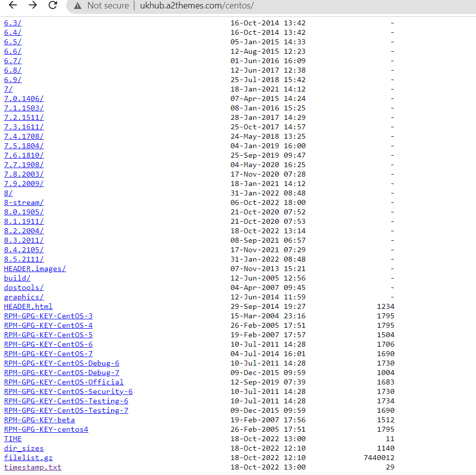Image resolution: width=476 pixels, height=475 pixels.
Task: Open the 7.2.1511/ directory
Action: (24, 117)
